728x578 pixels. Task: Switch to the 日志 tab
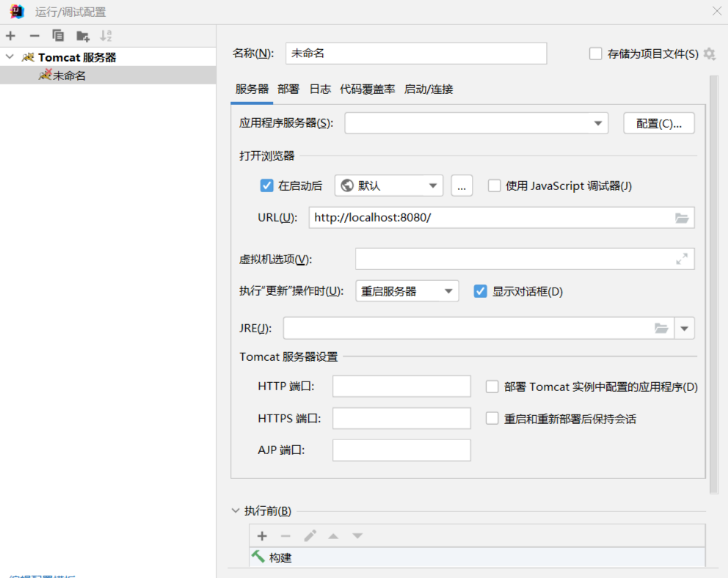(x=320, y=89)
